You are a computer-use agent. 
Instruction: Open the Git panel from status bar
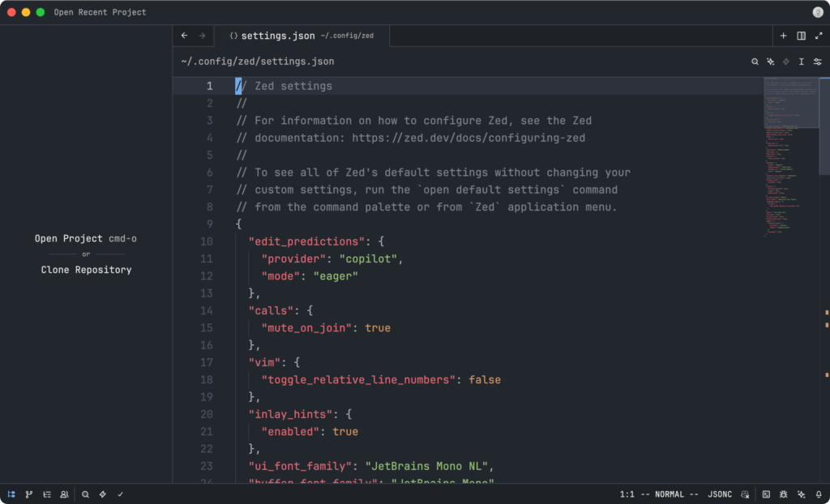click(x=29, y=493)
